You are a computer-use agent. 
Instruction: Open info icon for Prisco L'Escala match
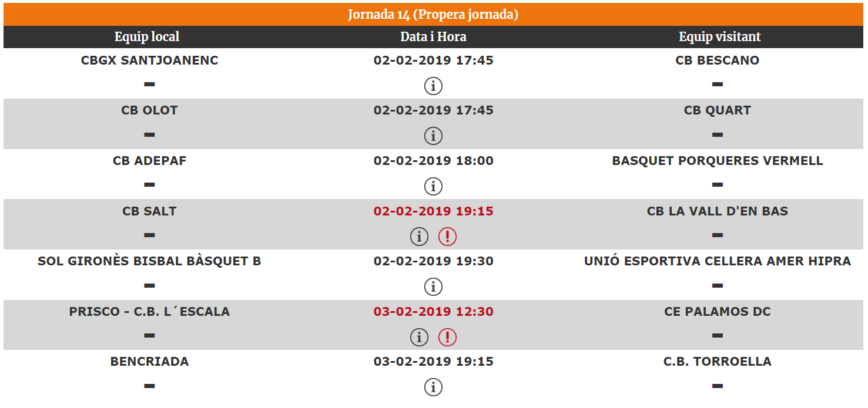[419, 337]
